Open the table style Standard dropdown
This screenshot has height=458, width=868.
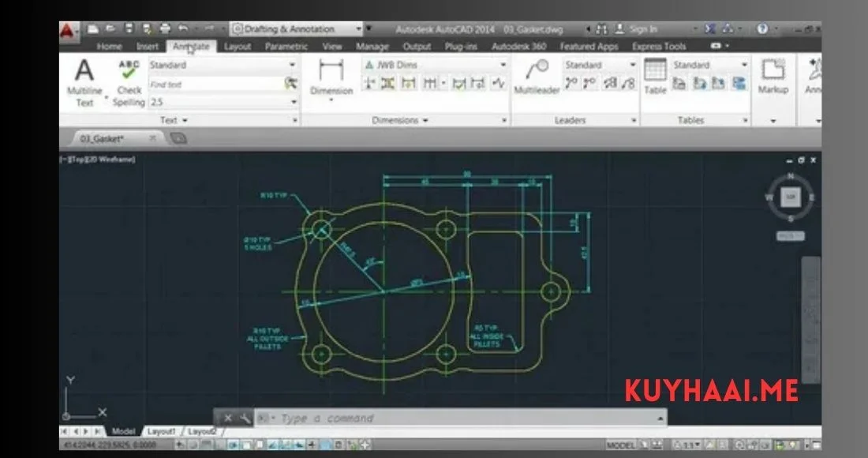pos(744,65)
